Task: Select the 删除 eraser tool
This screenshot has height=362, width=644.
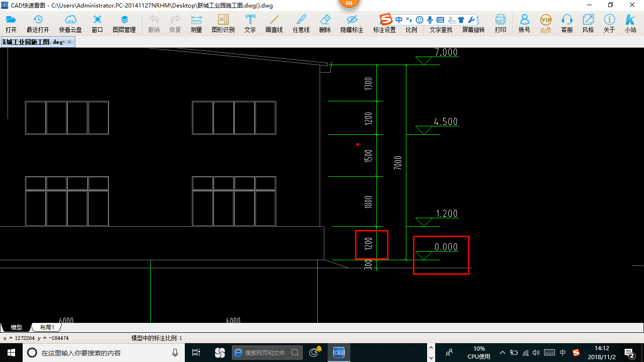Action: pos(325,24)
